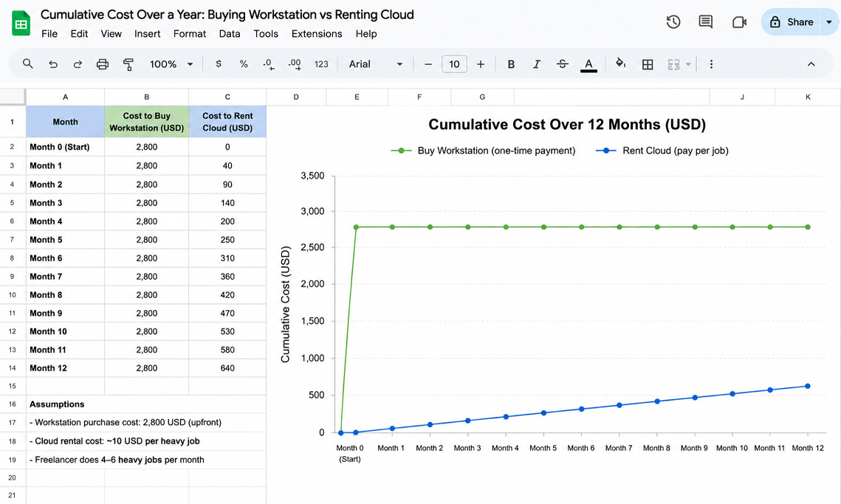Collapse the menus with chevron
The image size is (841, 504).
click(811, 64)
